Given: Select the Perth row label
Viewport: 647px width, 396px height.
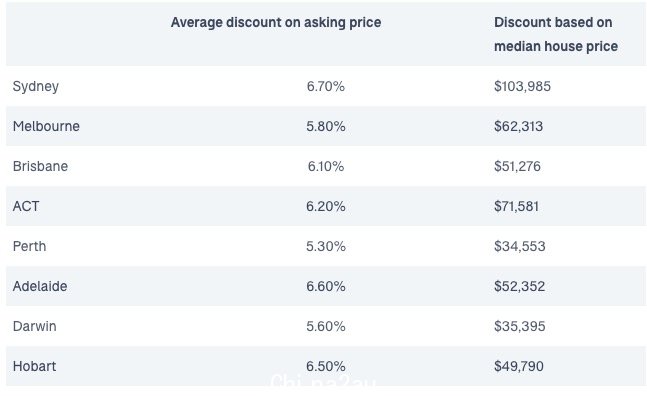Looking at the screenshot, I should click(29, 246).
